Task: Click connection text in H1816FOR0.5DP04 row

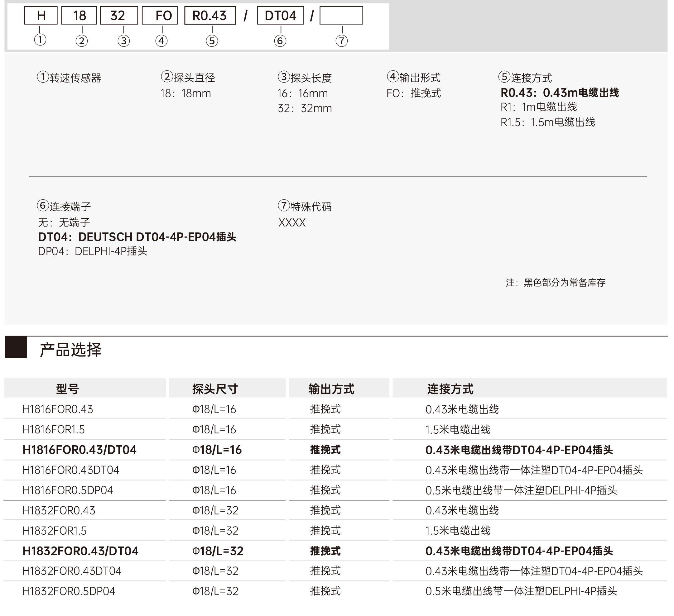Action: (521, 490)
